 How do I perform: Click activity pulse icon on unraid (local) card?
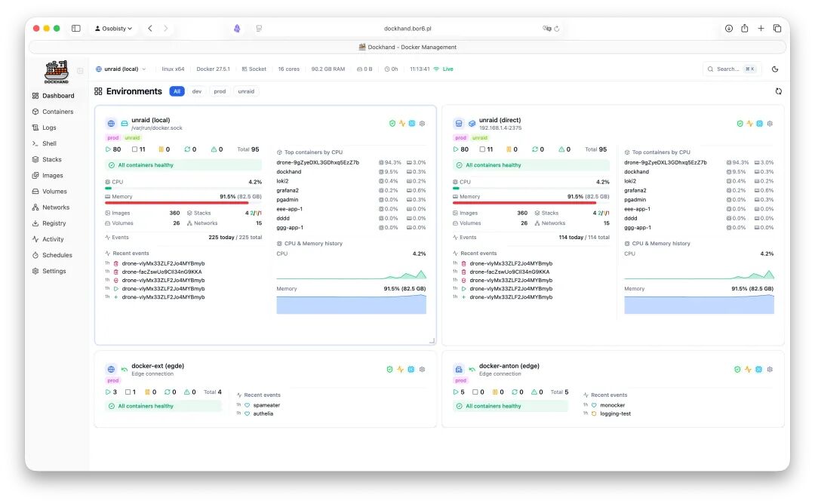pos(401,124)
